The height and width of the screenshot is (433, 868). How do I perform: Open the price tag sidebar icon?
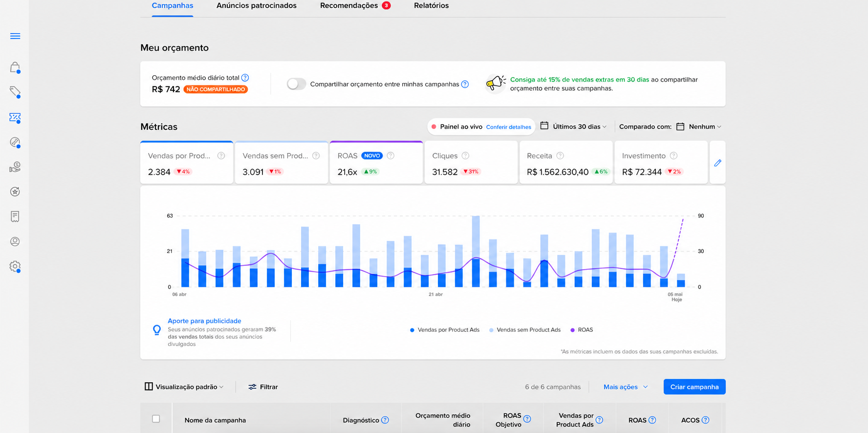tap(15, 92)
